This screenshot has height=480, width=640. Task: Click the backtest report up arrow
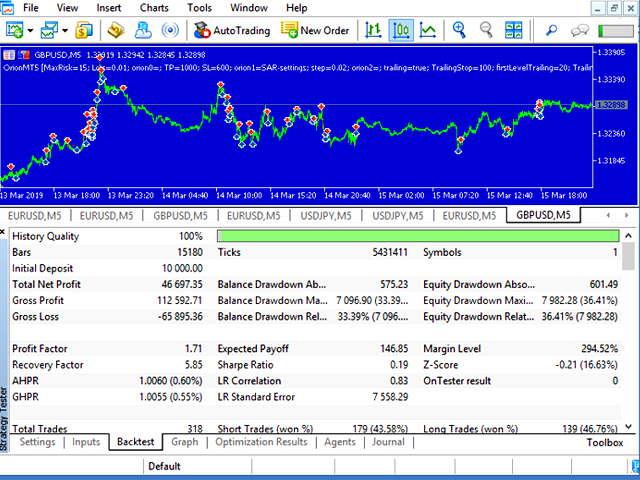point(629,236)
